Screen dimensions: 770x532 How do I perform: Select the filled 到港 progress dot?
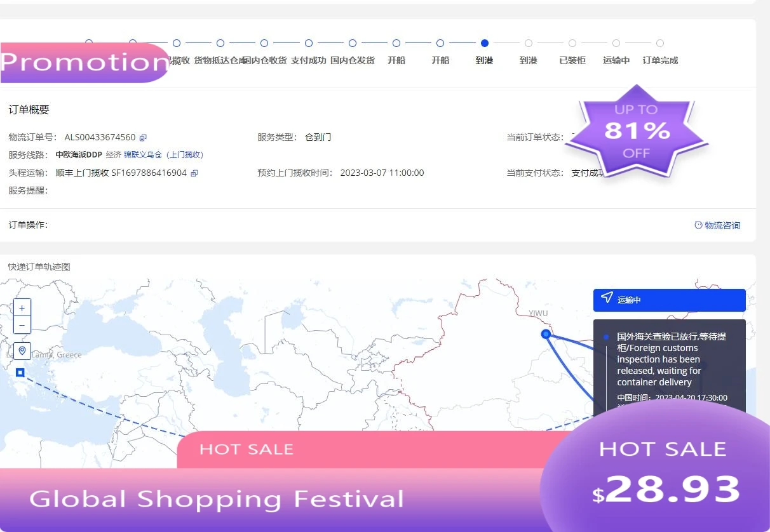(484, 43)
